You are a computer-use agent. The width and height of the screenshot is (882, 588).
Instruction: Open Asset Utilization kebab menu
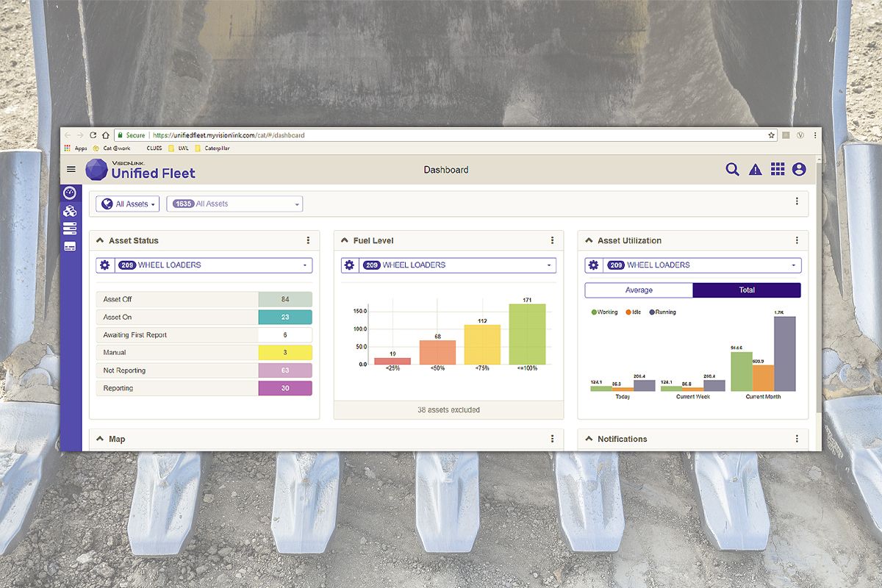[x=797, y=240]
